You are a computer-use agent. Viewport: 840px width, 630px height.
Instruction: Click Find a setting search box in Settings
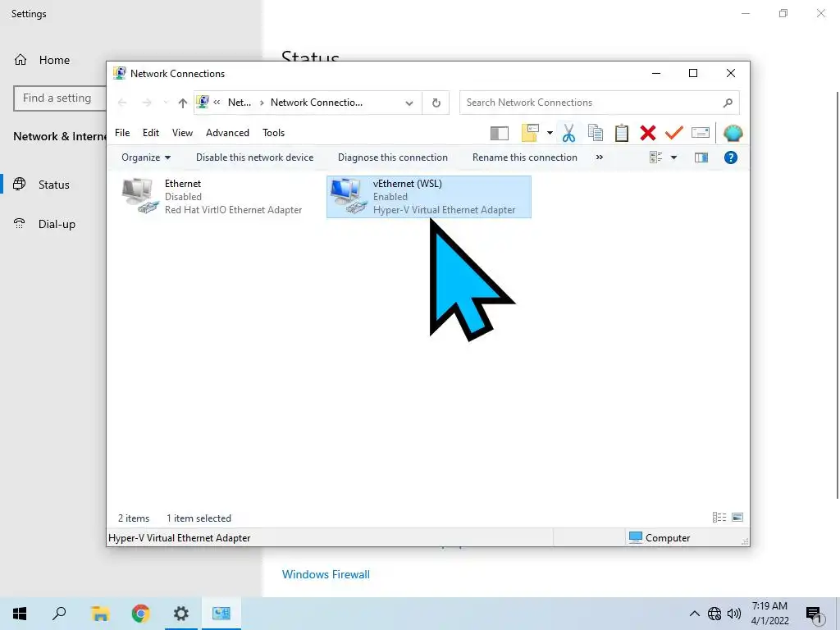pyautogui.click(x=59, y=98)
